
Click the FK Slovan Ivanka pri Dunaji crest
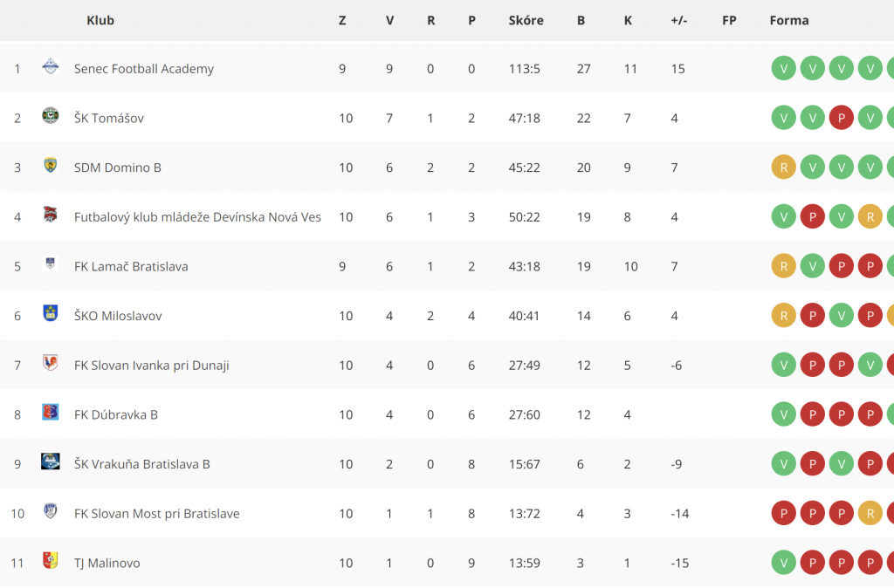click(x=50, y=363)
